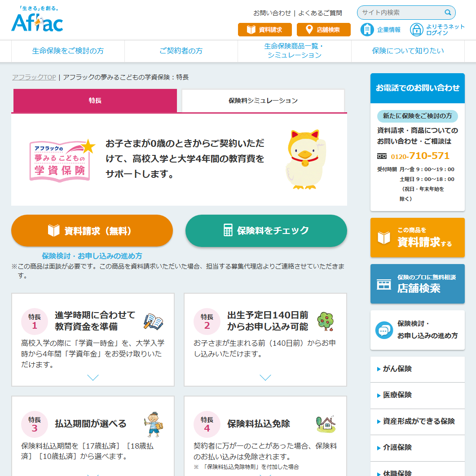Screen dimensions: 476x476
Task: Click the お電話でのお問い合わせ header
Action: point(418,88)
